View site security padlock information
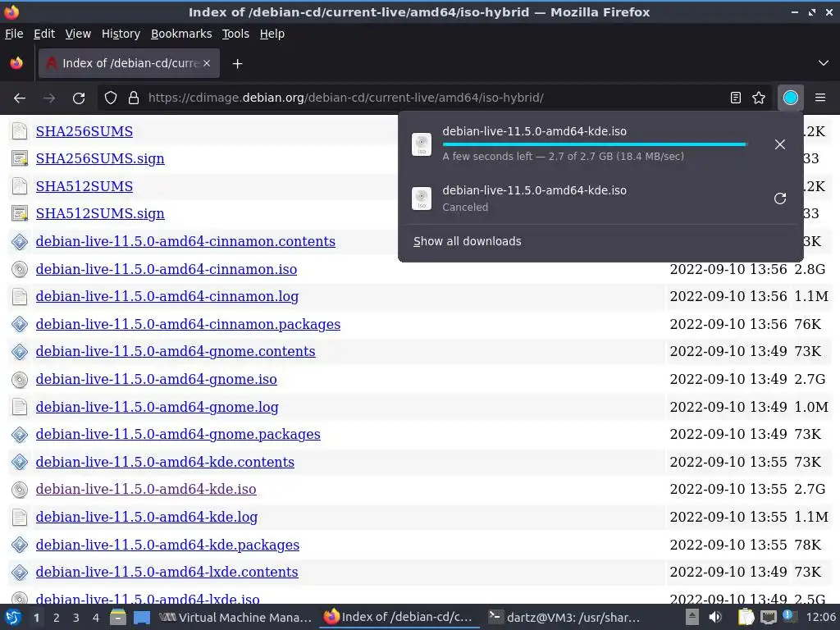840x630 pixels. tap(134, 98)
